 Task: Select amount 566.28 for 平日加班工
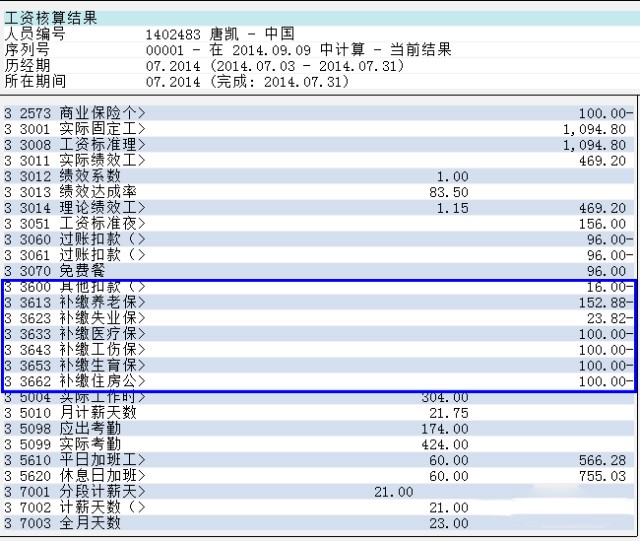coord(604,460)
